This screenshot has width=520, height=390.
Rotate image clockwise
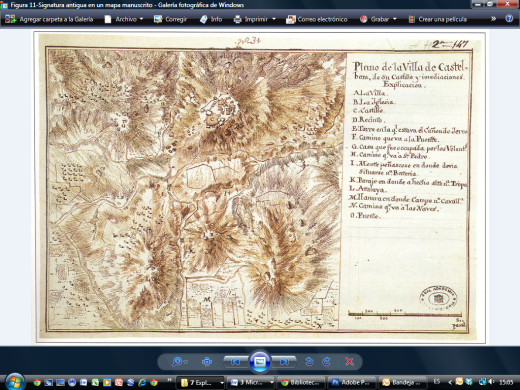pos(327,362)
